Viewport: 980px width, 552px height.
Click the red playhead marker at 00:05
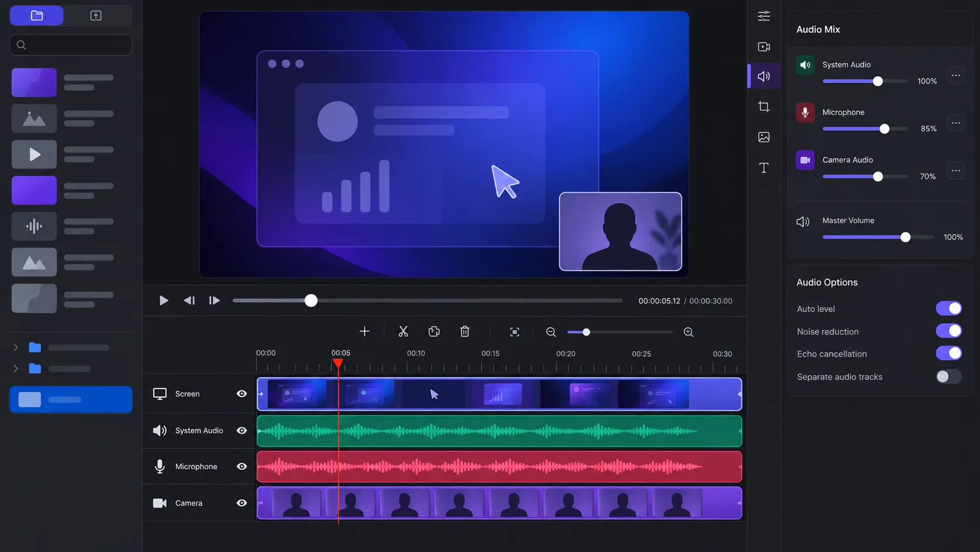click(338, 364)
